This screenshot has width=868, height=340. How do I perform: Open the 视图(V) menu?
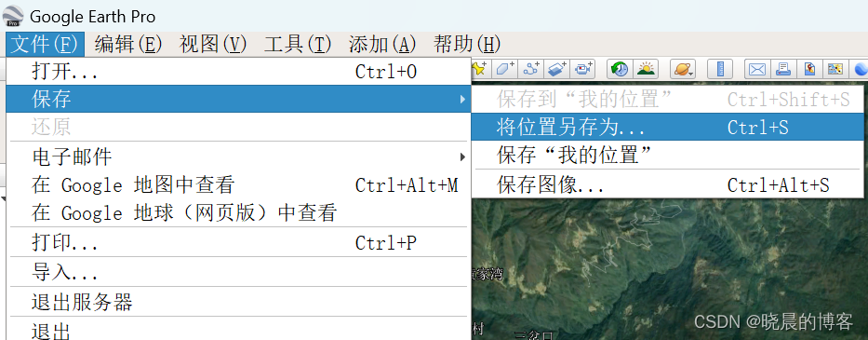pyautogui.click(x=213, y=45)
